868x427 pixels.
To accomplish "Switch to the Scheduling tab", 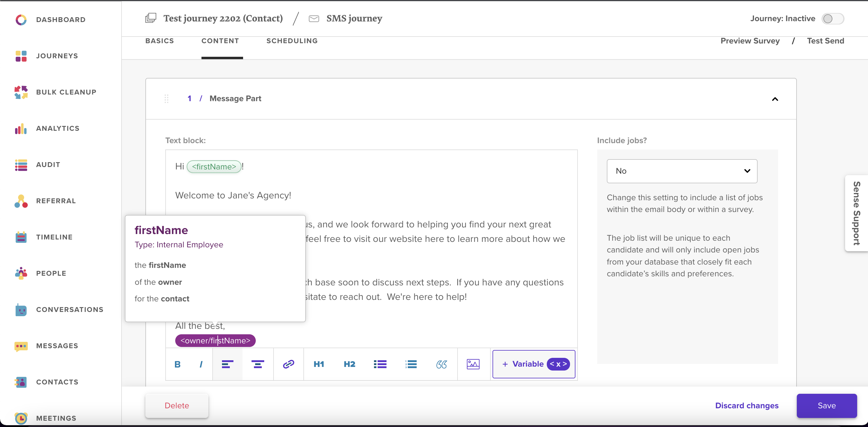I will pyautogui.click(x=292, y=41).
